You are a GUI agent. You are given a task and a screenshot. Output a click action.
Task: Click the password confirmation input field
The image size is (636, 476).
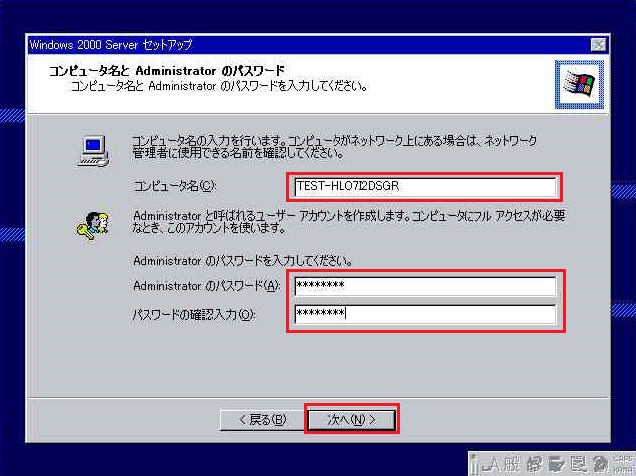pos(425,314)
